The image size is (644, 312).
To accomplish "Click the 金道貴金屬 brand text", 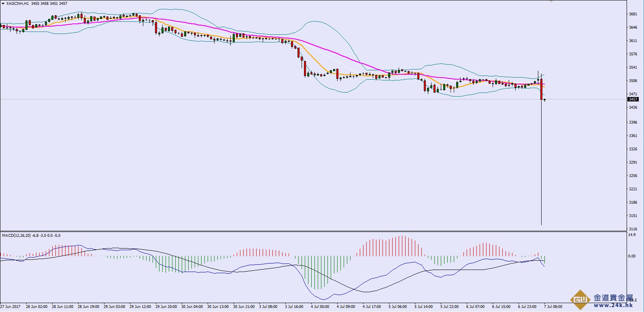I will click(x=613, y=298).
